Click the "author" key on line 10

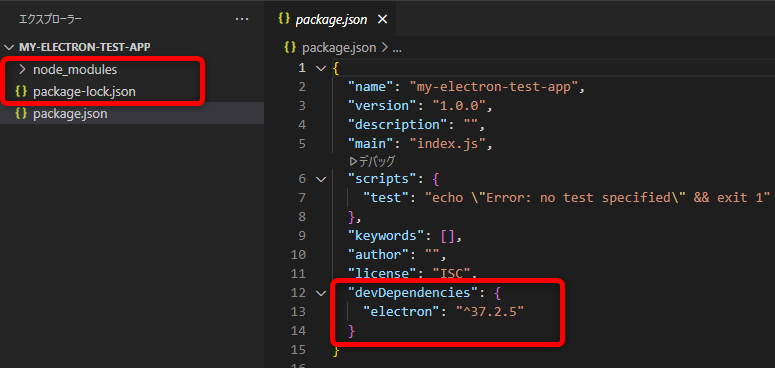379,255
